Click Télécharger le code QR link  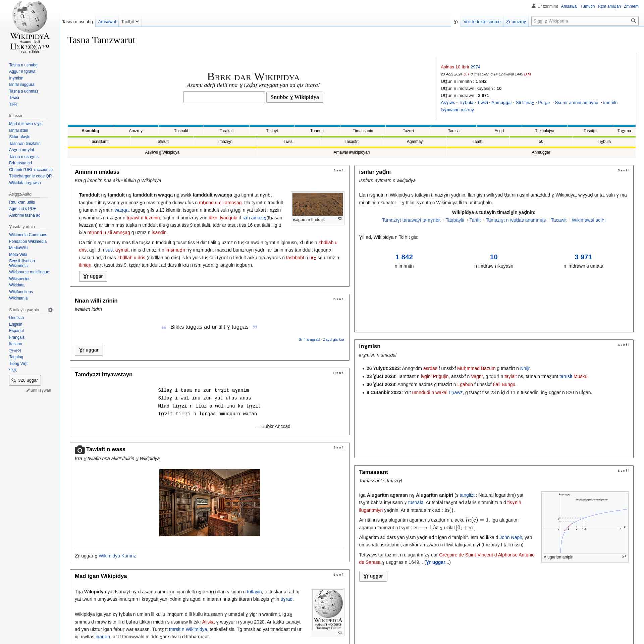31,176
